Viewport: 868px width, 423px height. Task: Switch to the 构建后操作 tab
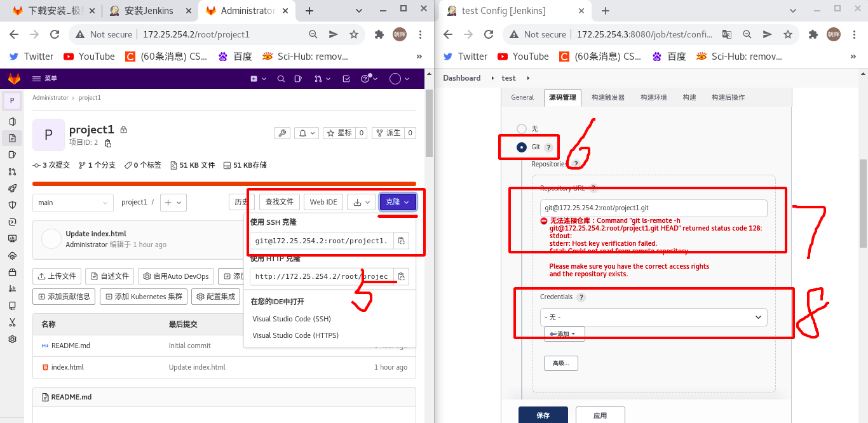pyautogui.click(x=728, y=97)
